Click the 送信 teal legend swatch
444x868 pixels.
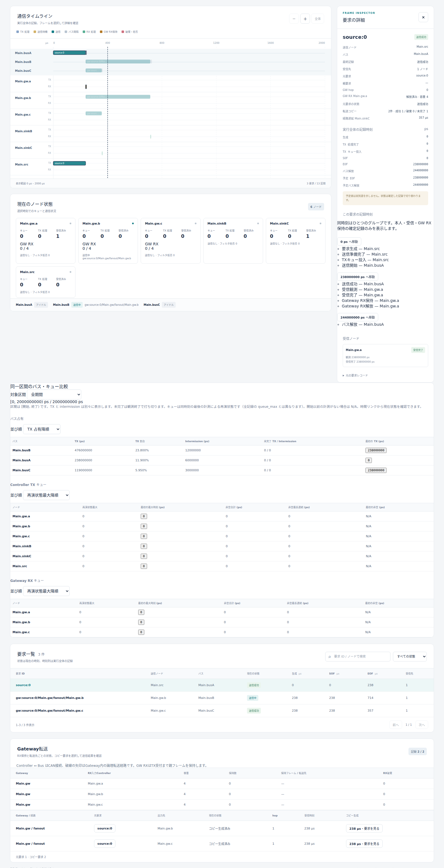coord(53,32)
